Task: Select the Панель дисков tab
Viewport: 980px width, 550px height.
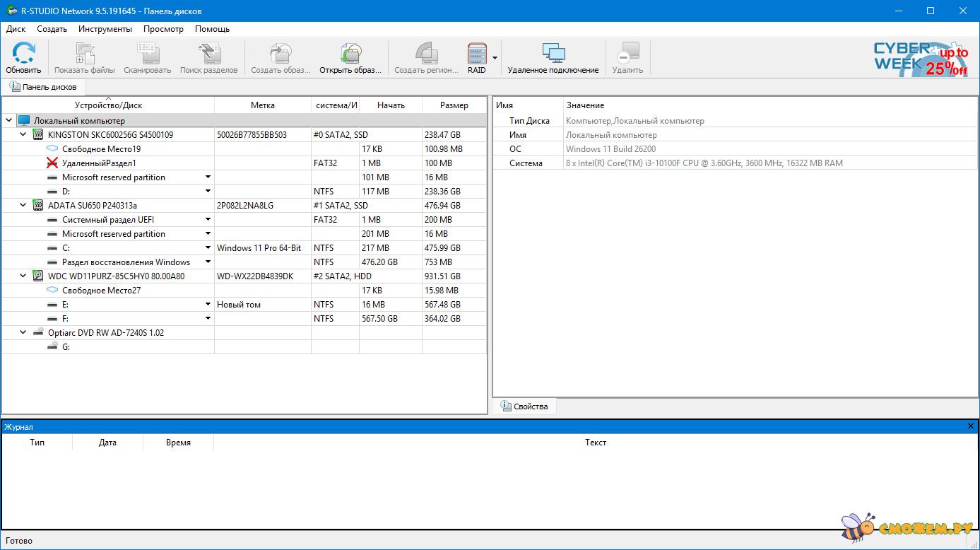Action: tap(43, 87)
